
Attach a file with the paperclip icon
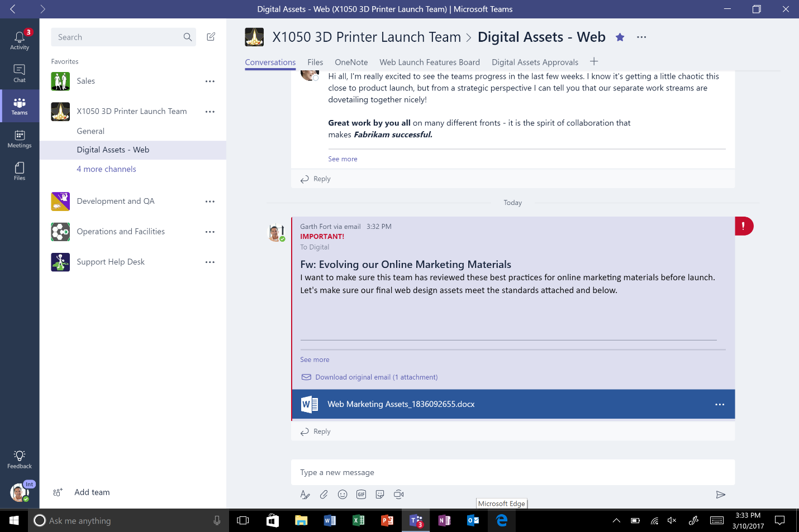[324, 494]
